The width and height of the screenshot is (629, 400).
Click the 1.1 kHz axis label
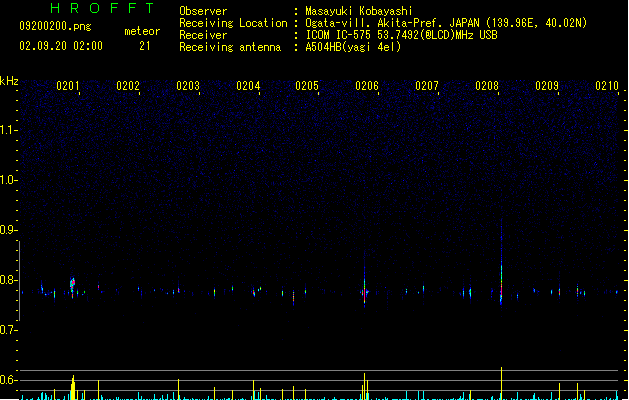pyautogui.click(x=9, y=130)
